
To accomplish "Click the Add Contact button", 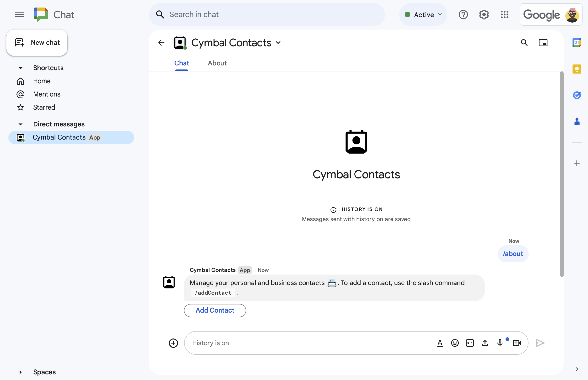I will (215, 310).
